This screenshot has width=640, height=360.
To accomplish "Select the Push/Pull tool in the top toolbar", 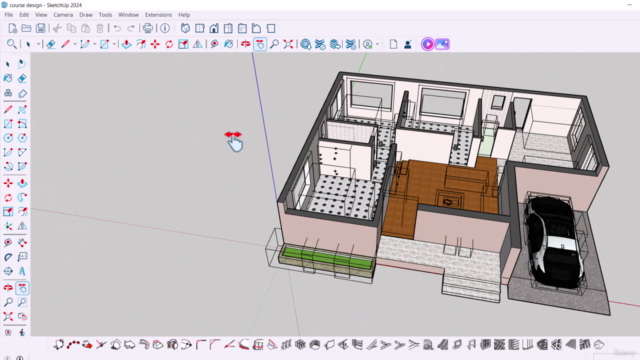I will point(127,44).
